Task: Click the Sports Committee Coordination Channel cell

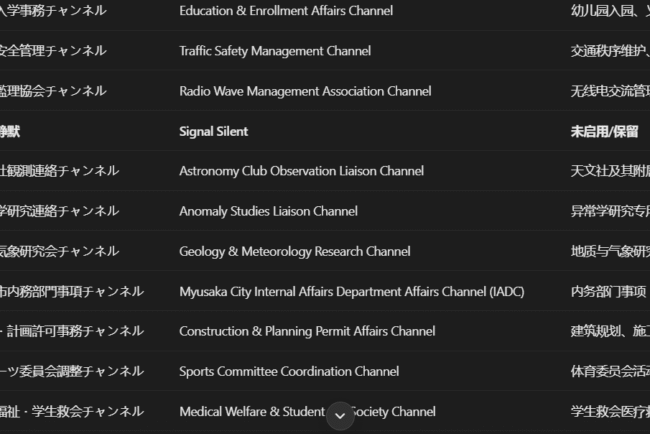Action: point(289,371)
